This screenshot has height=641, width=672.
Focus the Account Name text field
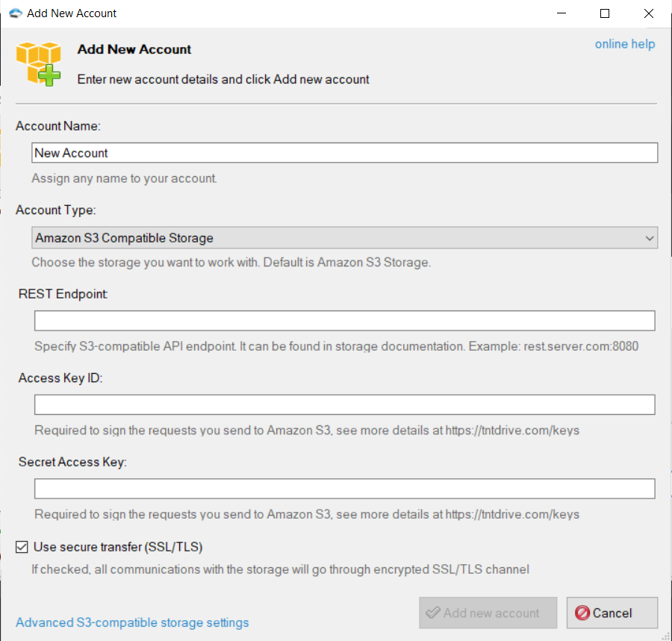point(344,153)
